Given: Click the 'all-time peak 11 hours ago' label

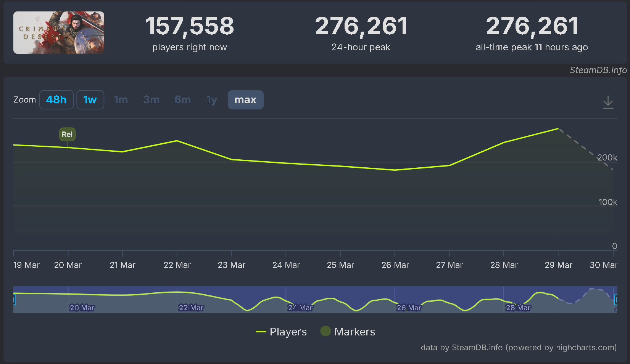Looking at the screenshot, I should (x=532, y=47).
